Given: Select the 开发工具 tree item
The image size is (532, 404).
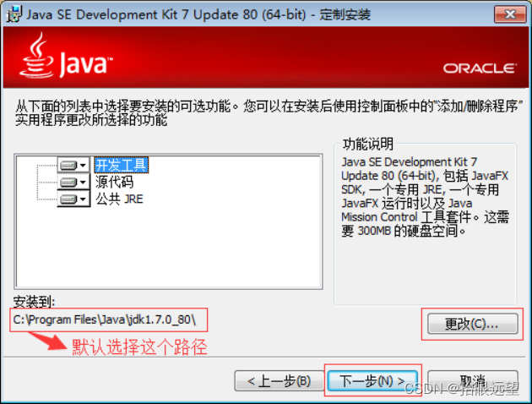Looking at the screenshot, I should pyautogui.click(x=121, y=166).
